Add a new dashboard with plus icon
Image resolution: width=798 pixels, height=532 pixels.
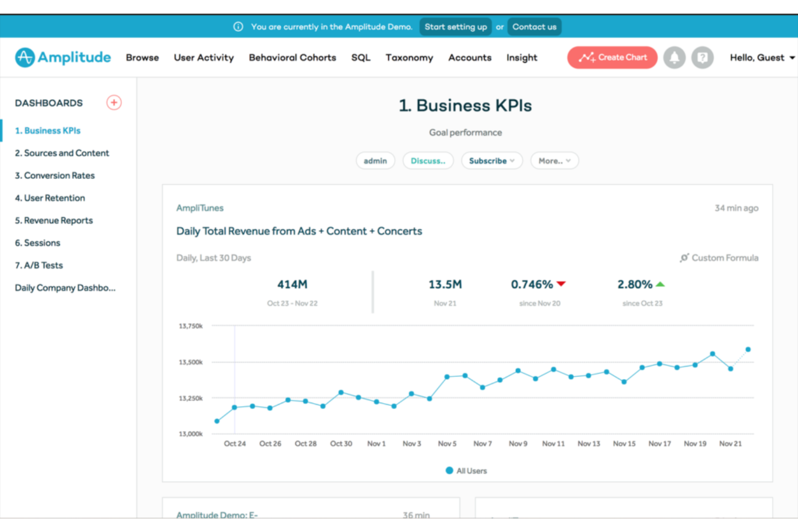tap(114, 102)
